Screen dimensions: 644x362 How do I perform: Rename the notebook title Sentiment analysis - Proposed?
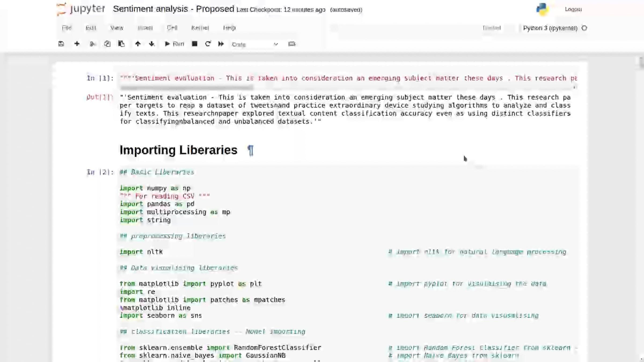point(173,9)
